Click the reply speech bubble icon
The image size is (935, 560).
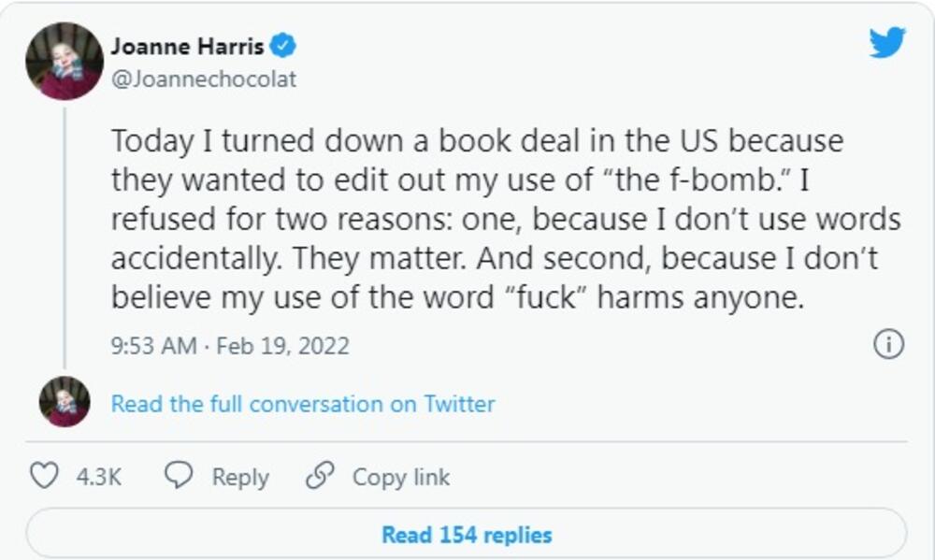[179, 477]
